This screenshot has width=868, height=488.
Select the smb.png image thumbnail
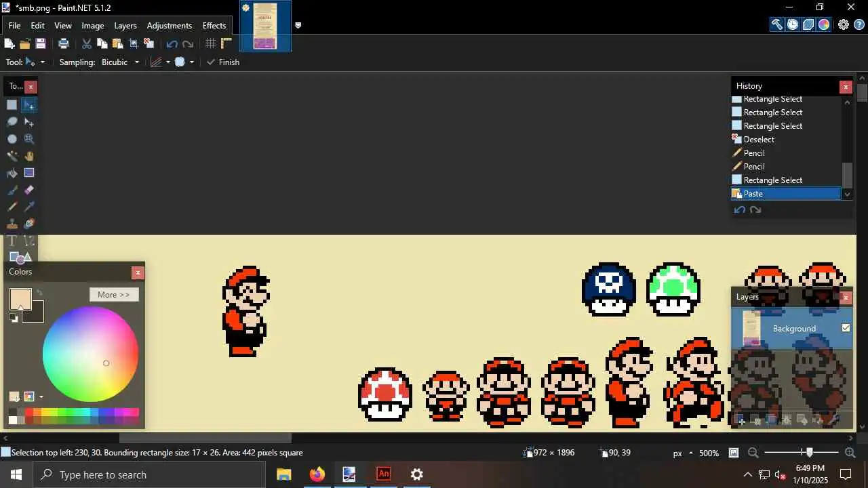tap(265, 26)
